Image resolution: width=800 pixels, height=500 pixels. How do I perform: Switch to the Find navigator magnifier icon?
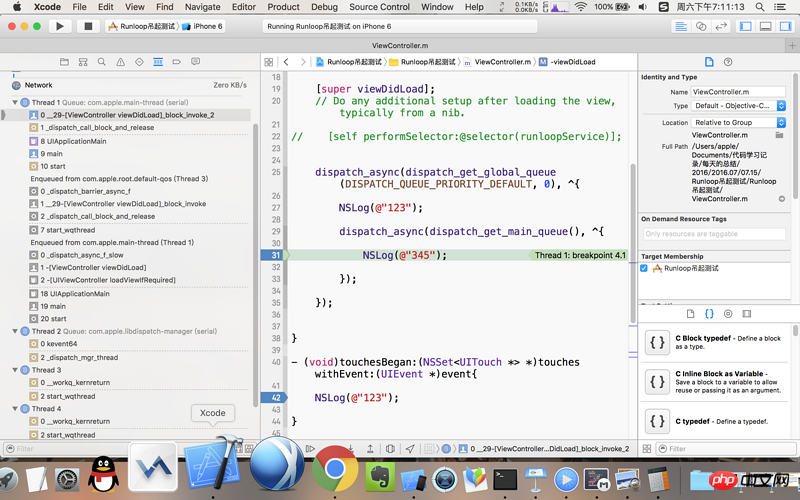pos(101,62)
